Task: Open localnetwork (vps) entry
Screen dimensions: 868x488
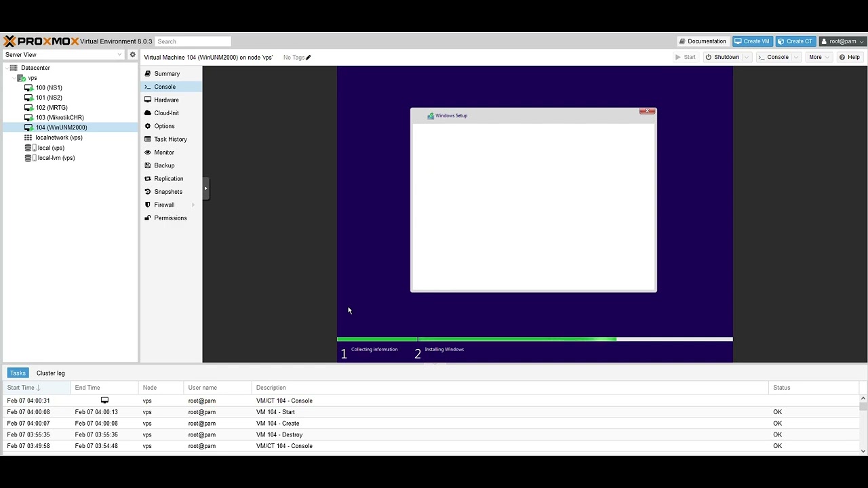Action: 59,138
